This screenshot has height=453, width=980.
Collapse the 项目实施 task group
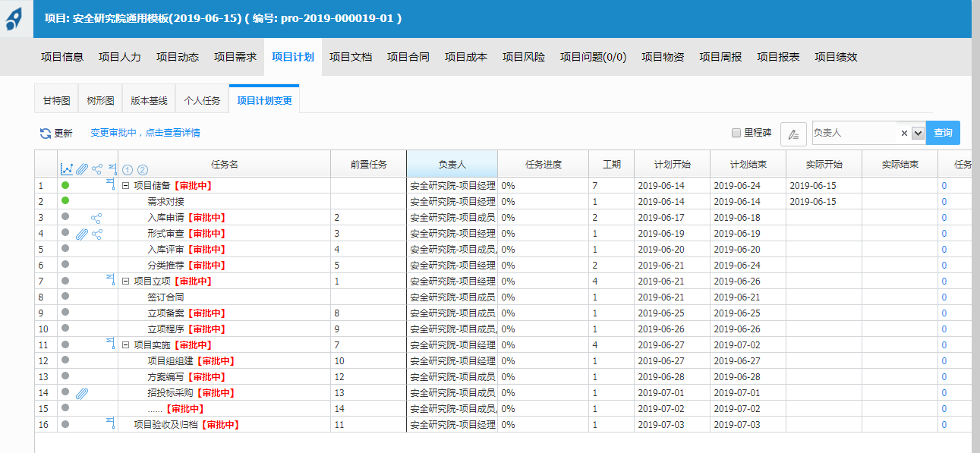click(126, 345)
